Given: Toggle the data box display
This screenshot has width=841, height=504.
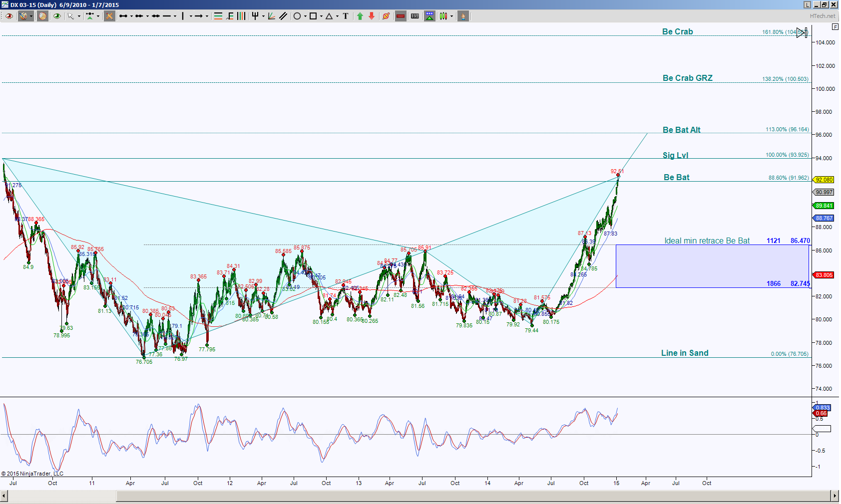Looking at the screenshot, I should 415,16.
